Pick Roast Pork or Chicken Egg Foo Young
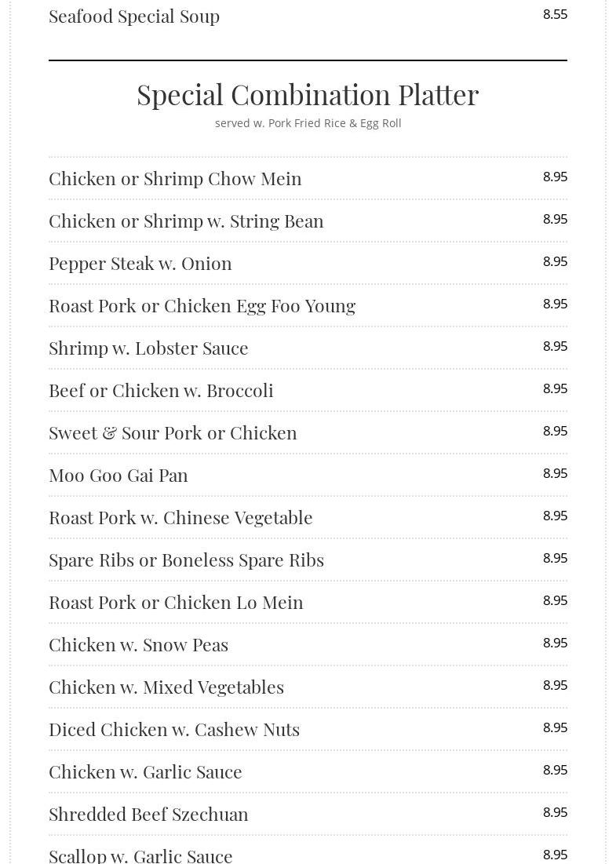616x864 pixels. (x=202, y=305)
